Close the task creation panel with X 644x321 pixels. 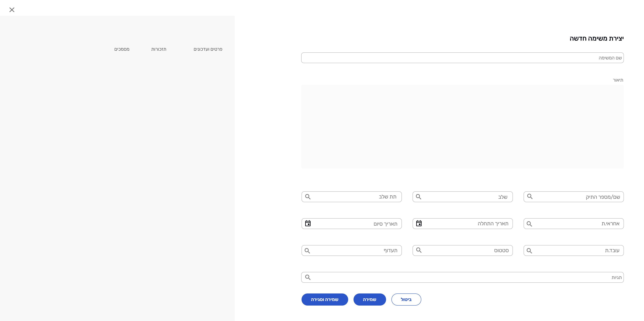(12, 10)
